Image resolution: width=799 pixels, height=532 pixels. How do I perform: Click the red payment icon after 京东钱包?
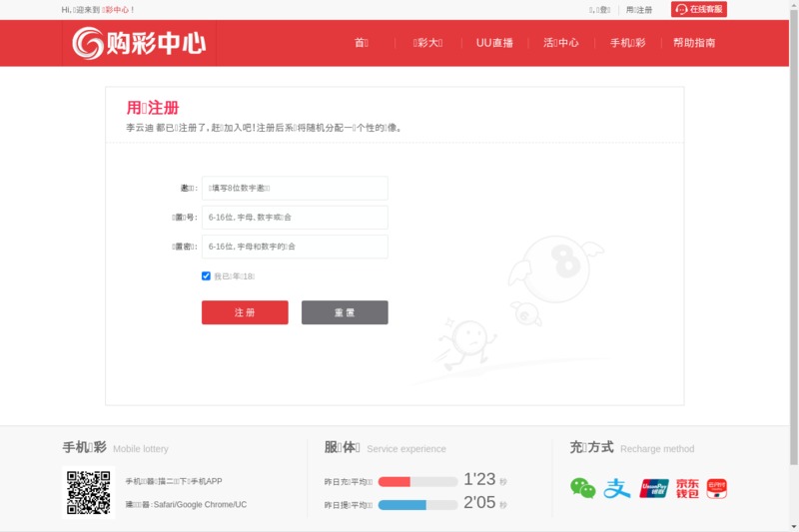click(x=716, y=488)
